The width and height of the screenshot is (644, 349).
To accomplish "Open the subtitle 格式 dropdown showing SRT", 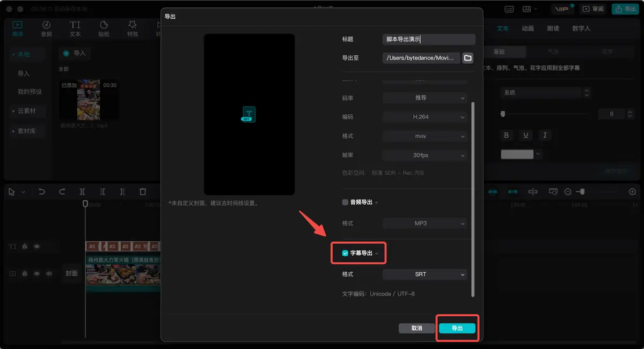I will [425, 274].
